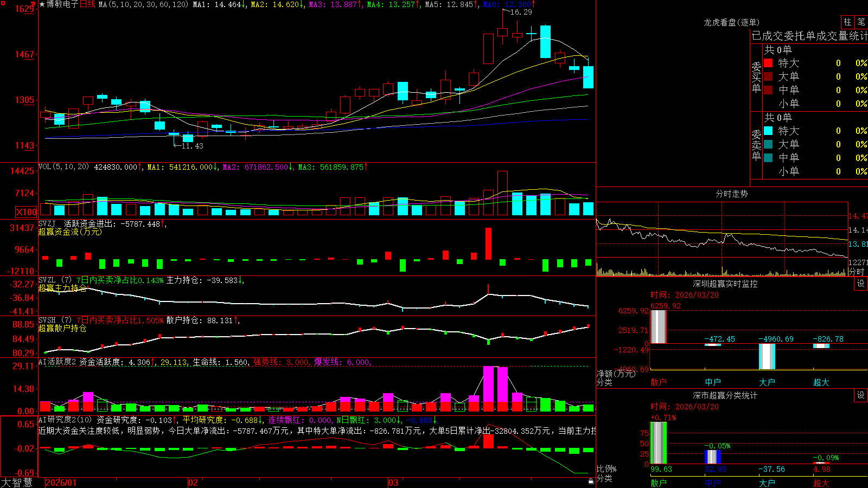Open 设 settings for 深圳超赢实时监控 panel

point(861,284)
